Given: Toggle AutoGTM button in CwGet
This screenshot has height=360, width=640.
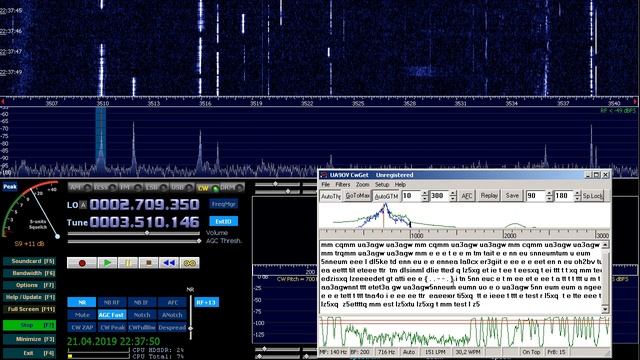Looking at the screenshot, I should pyautogui.click(x=386, y=196).
